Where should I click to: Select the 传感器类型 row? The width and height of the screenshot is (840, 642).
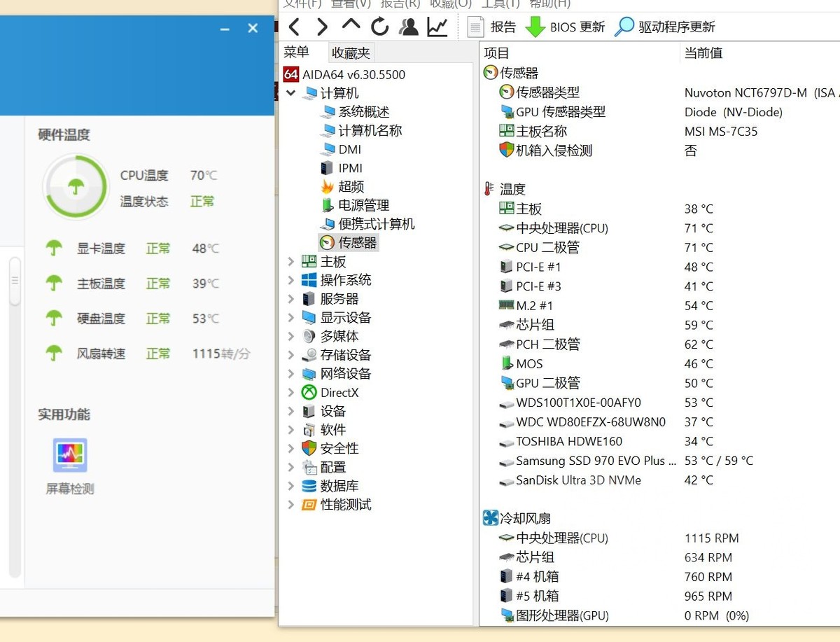pyautogui.click(x=660, y=92)
